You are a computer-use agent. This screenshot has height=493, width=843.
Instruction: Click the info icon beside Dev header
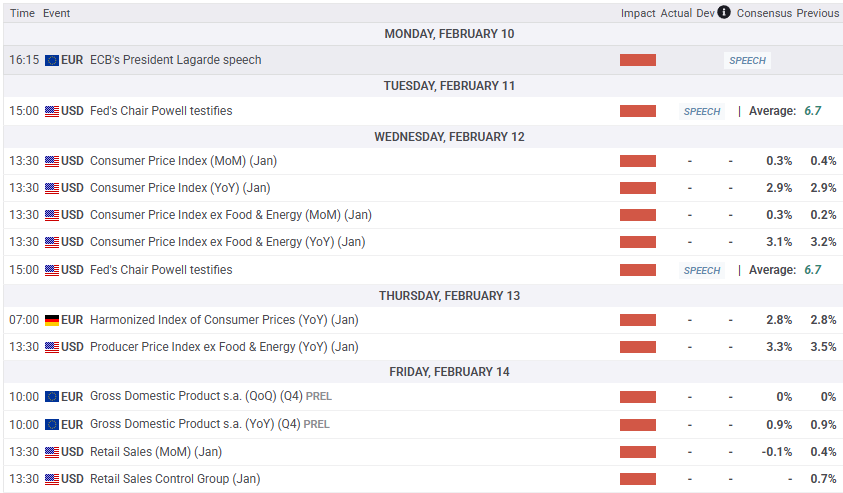(x=724, y=13)
